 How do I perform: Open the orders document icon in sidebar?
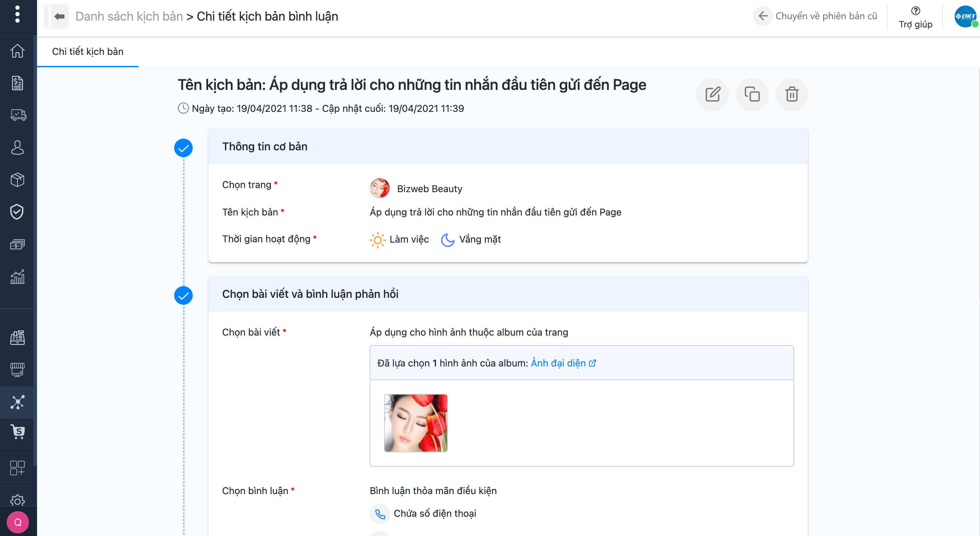[17, 83]
